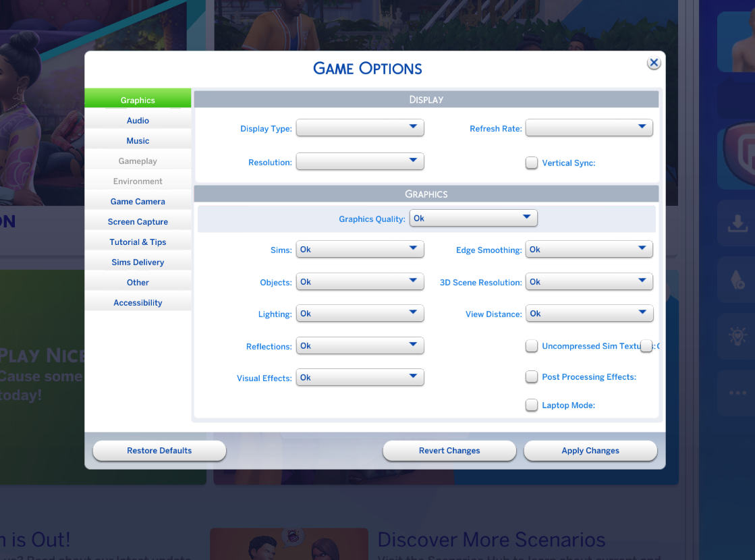Switch to the Audio tab
755x560 pixels.
coord(138,121)
